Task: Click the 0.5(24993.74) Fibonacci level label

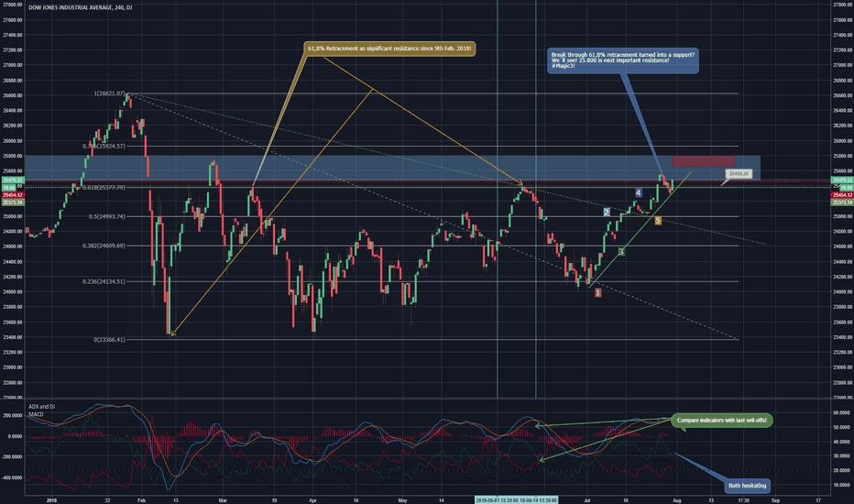Action: [106, 216]
